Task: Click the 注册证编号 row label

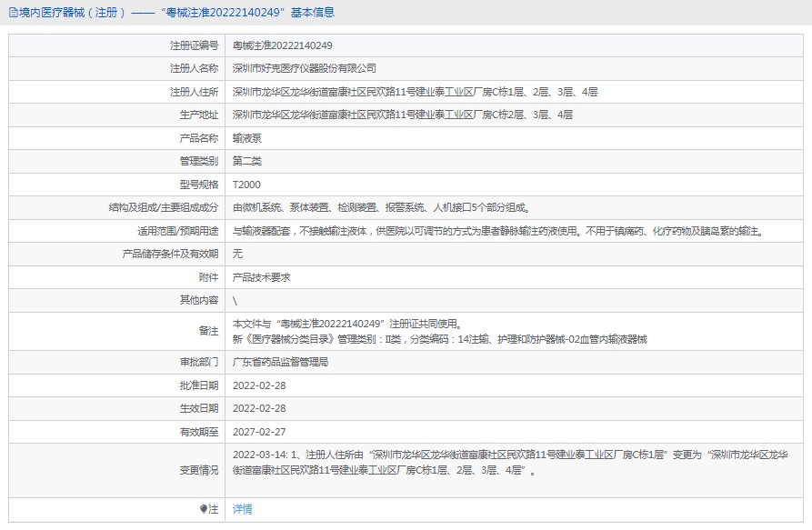Action: (194, 45)
